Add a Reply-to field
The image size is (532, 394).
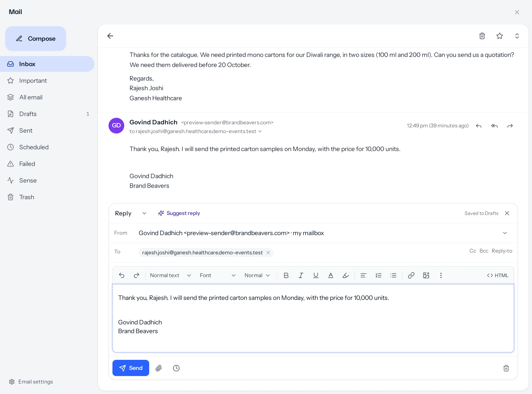click(502, 251)
